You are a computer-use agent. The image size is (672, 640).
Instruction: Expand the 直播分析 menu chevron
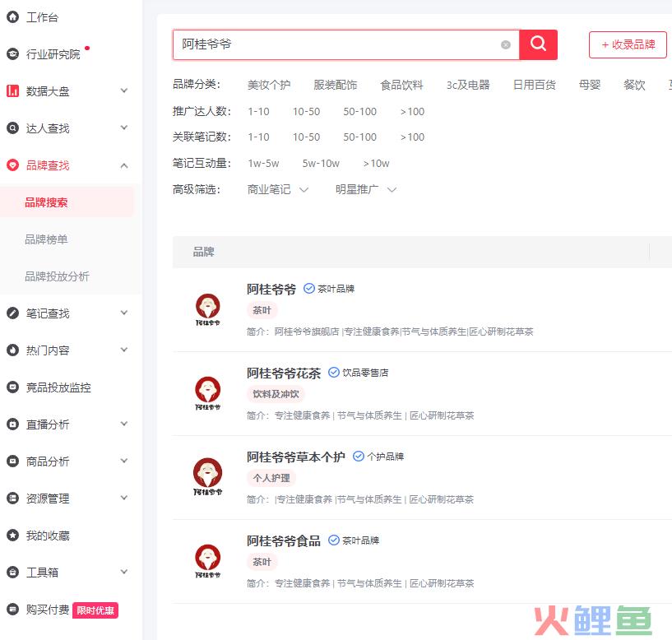124,424
